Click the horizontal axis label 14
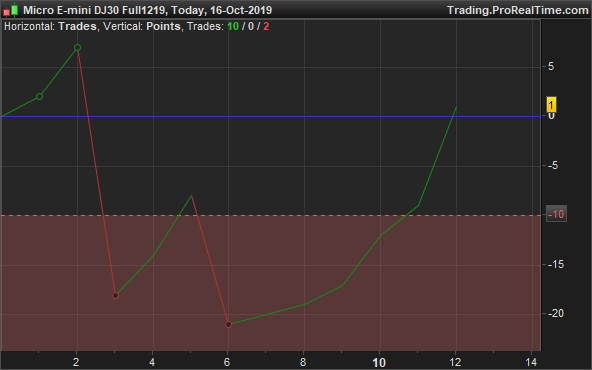This screenshot has height=370, width=592. tap(531, 362)
